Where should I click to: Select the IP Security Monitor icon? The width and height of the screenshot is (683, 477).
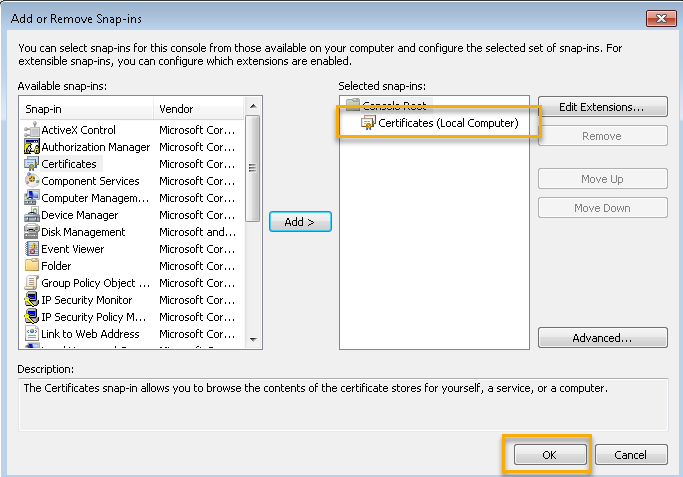[31, 300]
